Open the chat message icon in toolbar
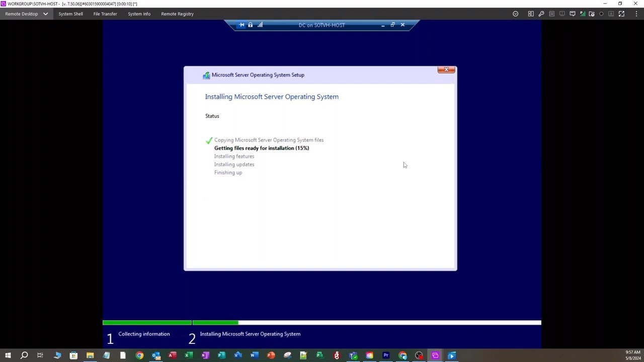 573,14
